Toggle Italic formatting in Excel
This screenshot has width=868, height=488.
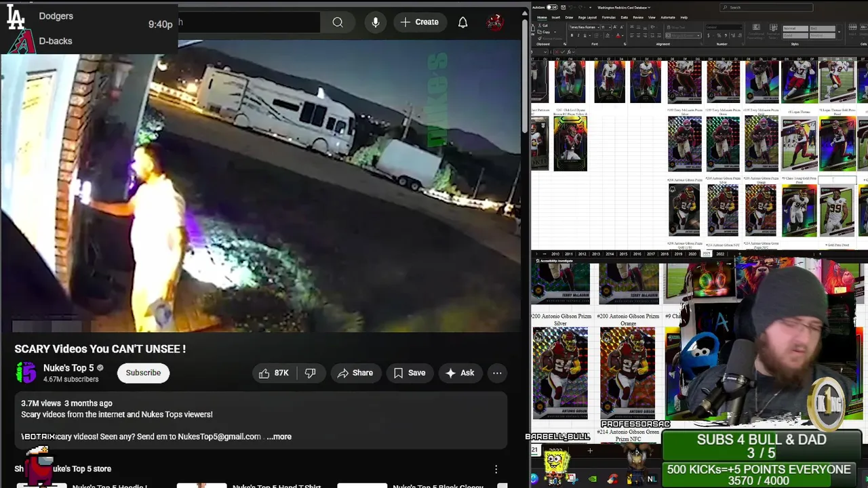[x=578, y=35]
